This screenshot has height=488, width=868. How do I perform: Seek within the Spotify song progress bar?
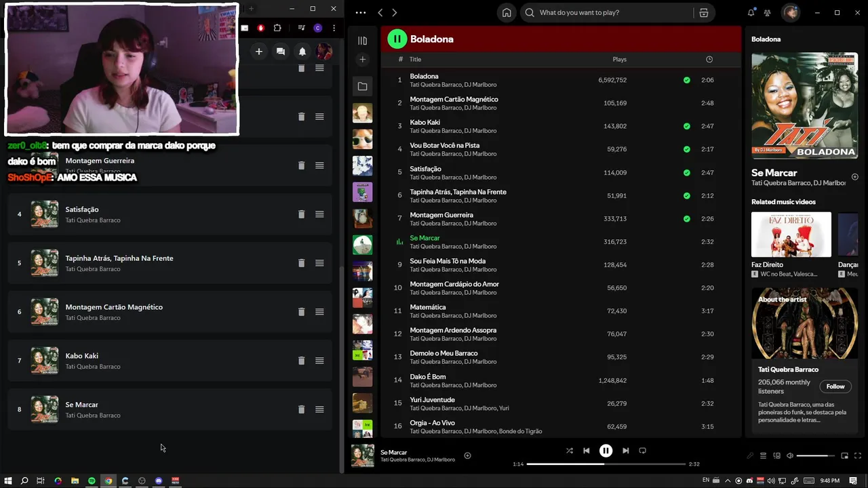(606, 464)
